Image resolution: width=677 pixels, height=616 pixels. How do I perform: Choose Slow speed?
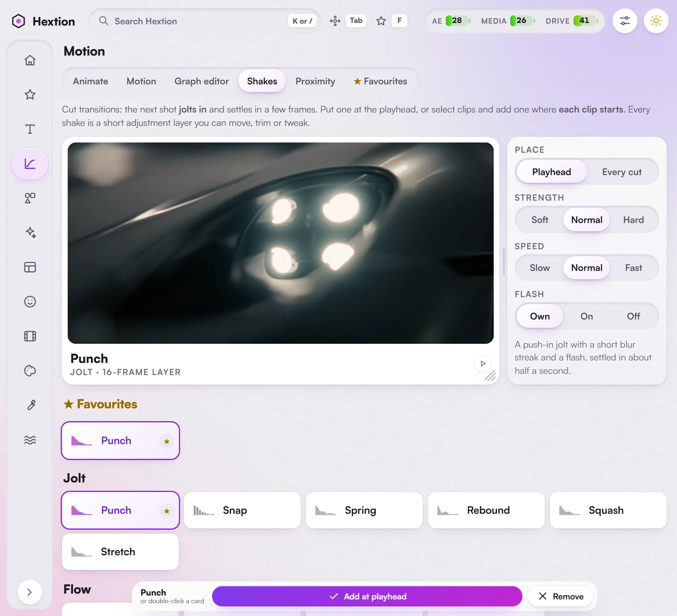(540, 268)
